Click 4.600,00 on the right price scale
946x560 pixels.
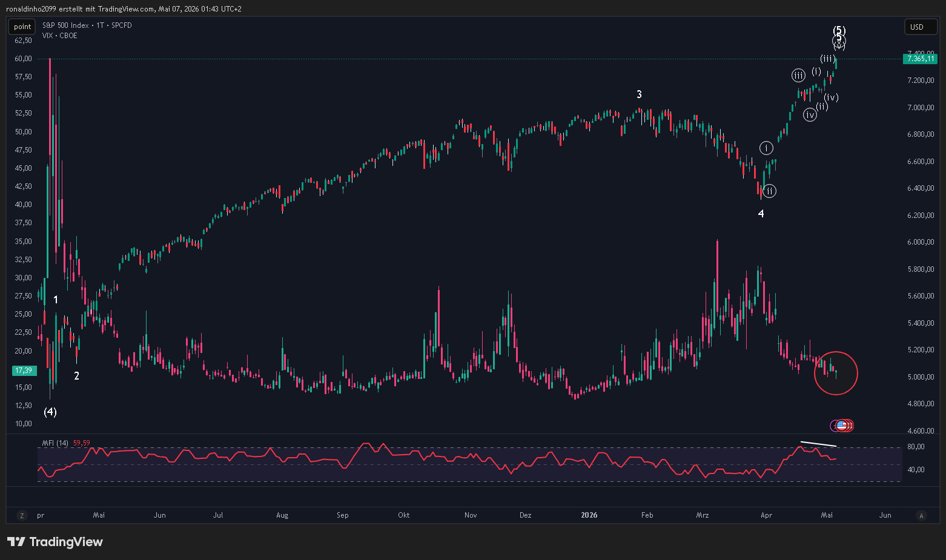pos(921,431)
